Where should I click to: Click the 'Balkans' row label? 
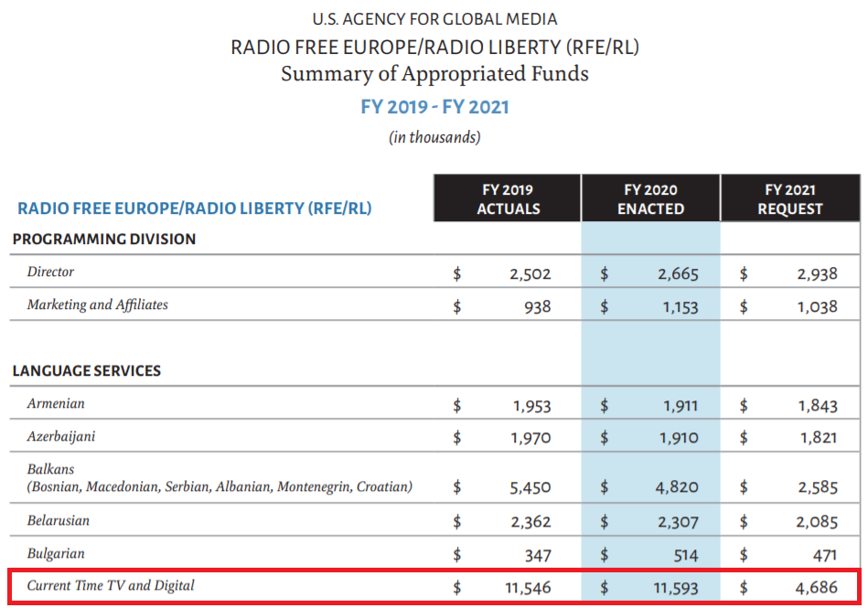coord(50,469)
